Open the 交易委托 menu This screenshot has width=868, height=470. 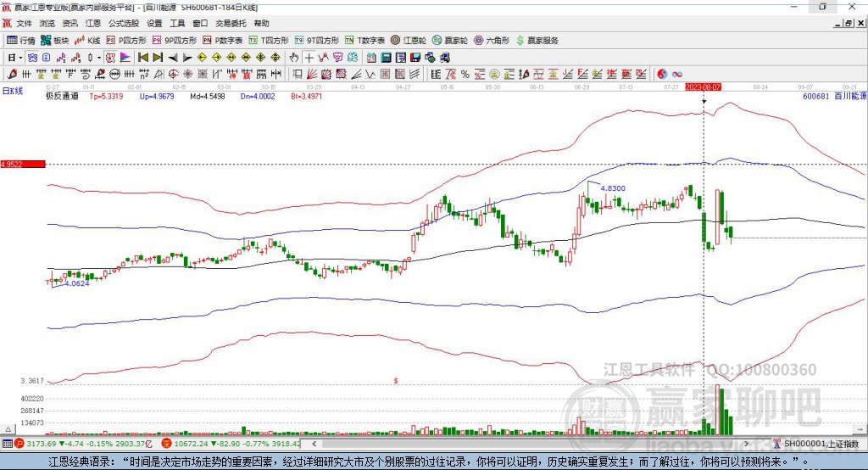(x=231, y=23)
